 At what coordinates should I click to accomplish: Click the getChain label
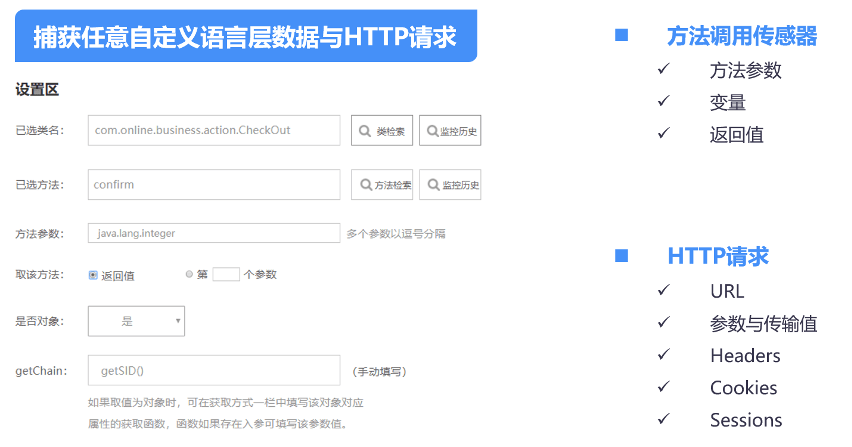(x=41, y=371)
